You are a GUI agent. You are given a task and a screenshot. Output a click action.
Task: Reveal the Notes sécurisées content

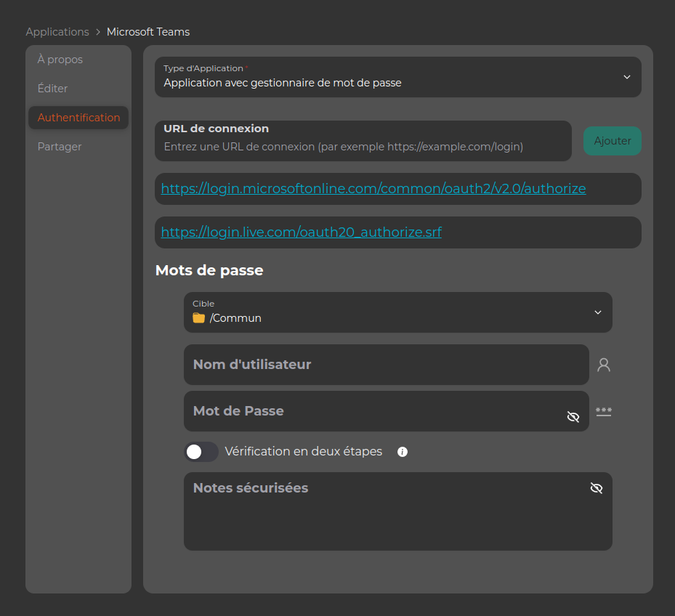(x=597, y=487)
